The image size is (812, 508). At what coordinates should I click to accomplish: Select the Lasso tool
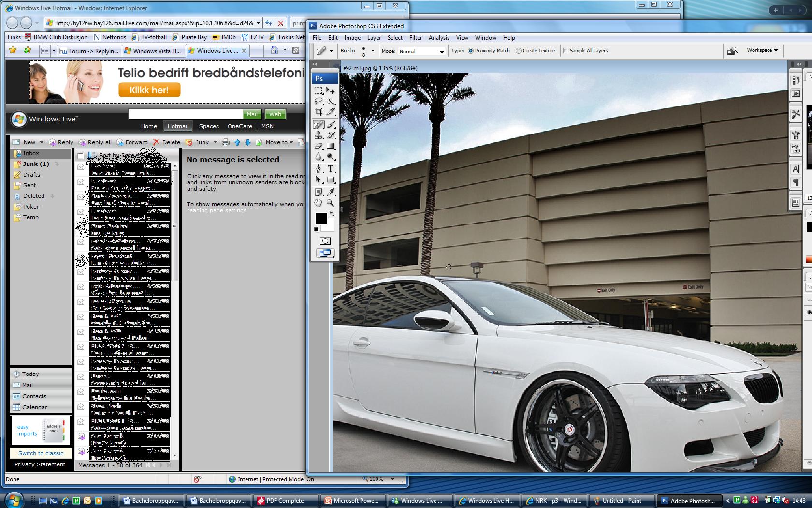319,101
